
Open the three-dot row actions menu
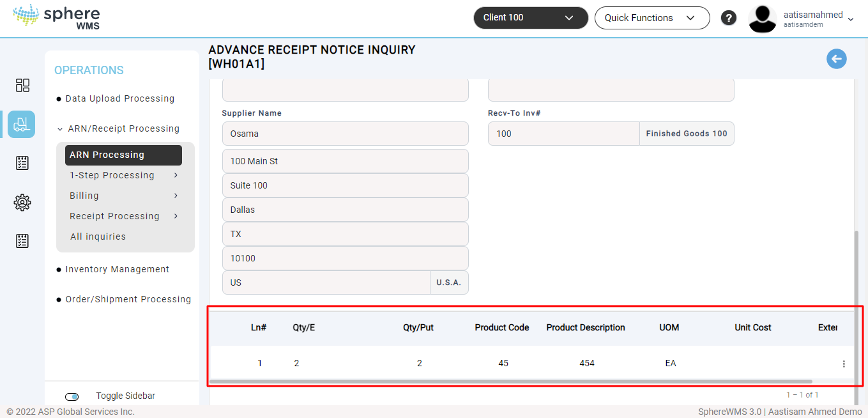pyautogui.click(x=844, y=364)
